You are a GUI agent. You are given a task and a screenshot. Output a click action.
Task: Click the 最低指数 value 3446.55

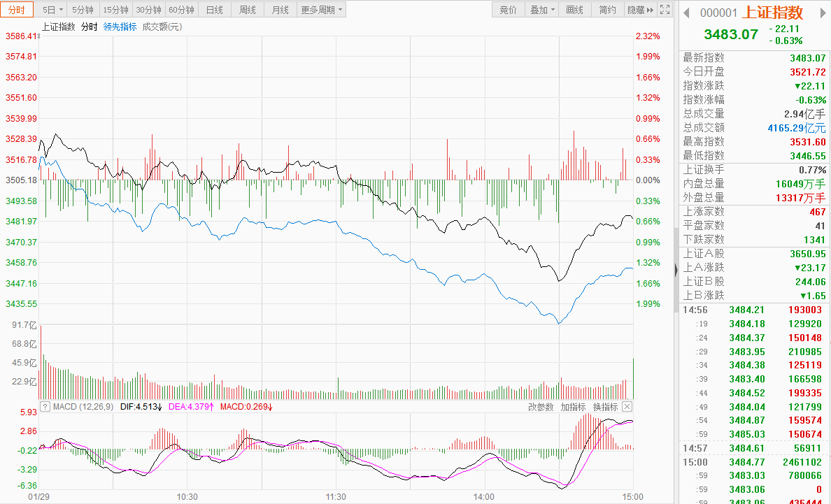[x=808, y=156]
